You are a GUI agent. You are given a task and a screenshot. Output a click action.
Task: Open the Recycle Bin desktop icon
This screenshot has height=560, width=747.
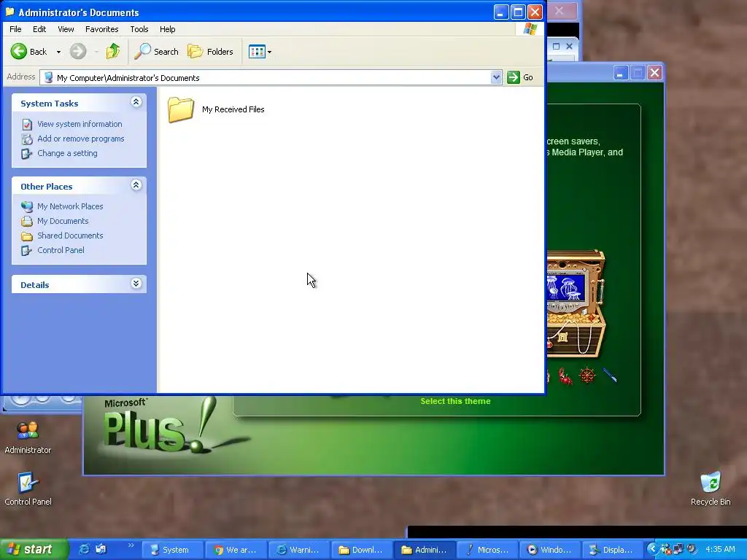pos(711,489)
